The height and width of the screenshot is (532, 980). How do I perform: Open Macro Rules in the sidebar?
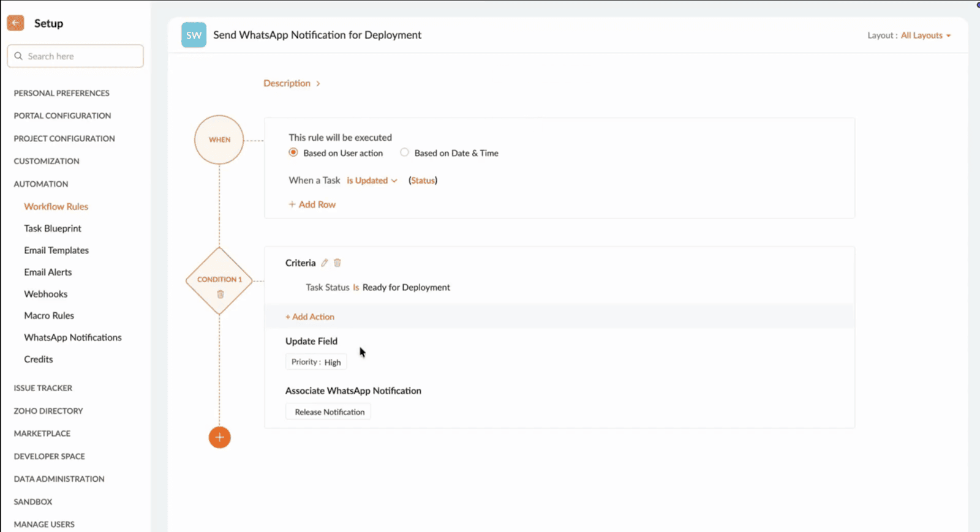click(49, 316)
